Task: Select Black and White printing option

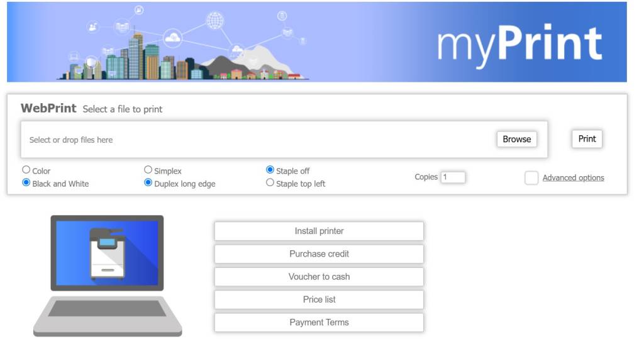Action: pyautogui.click(x=26, y=182)
